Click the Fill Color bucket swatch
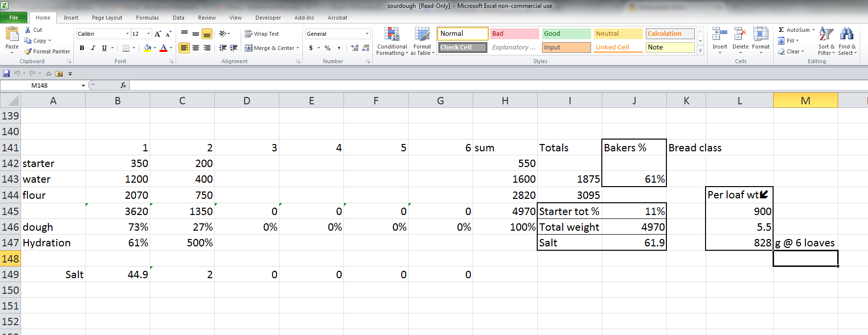The image size is (868, 335). pyautogui.click(x=147, y=48)
